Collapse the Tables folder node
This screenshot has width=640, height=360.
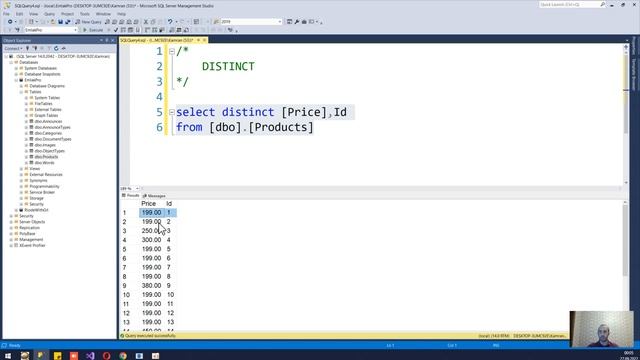point(21,92)
